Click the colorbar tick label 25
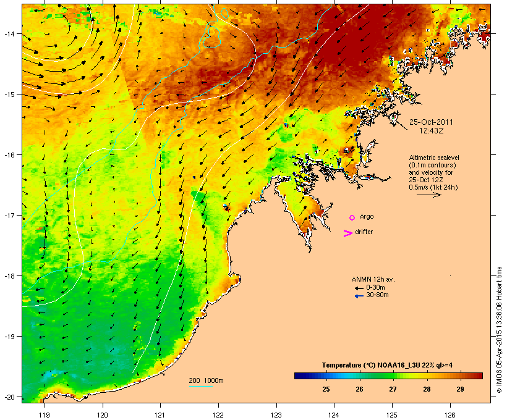 [326, 389]
